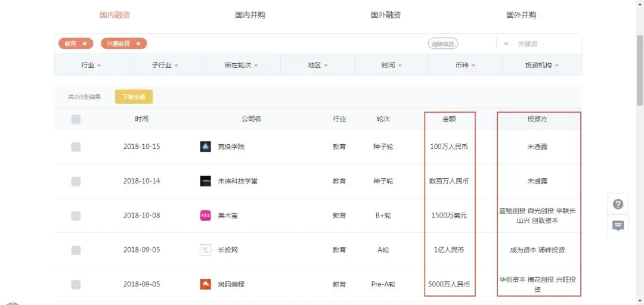This screenshot has width=644, height=305.
Task: Open the help question-mark icon
Action: (618, 204)
